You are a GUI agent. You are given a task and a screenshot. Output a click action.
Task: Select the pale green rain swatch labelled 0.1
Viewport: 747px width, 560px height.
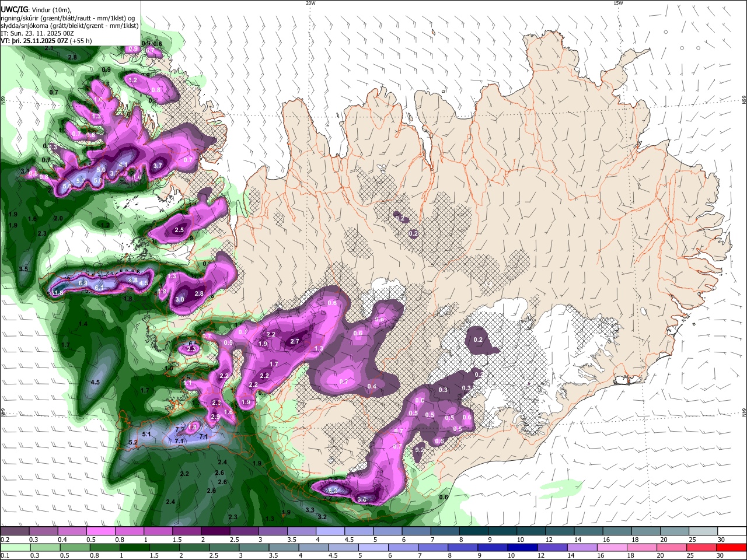click(15, 548)
